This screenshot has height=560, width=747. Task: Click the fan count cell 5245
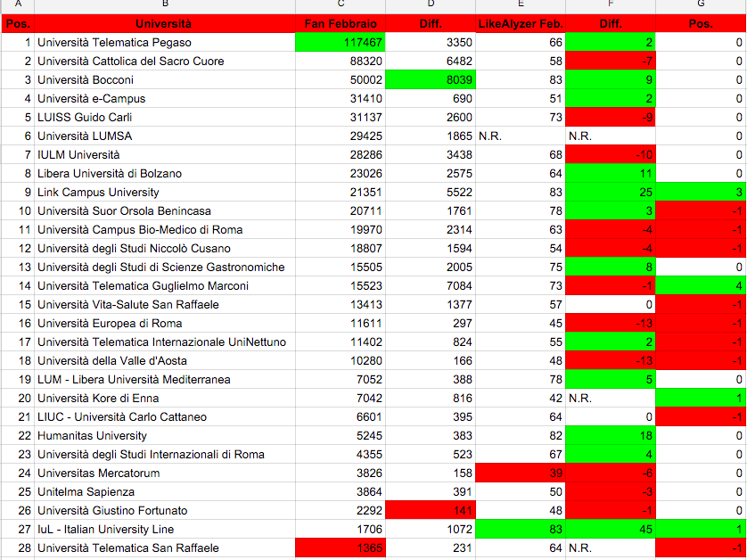click(341, 435)
